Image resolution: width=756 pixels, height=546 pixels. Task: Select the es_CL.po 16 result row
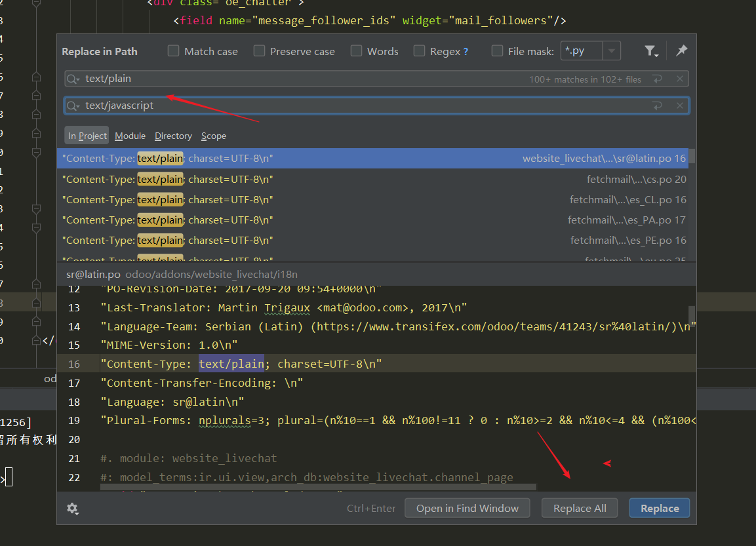click(x=372, y=199)
